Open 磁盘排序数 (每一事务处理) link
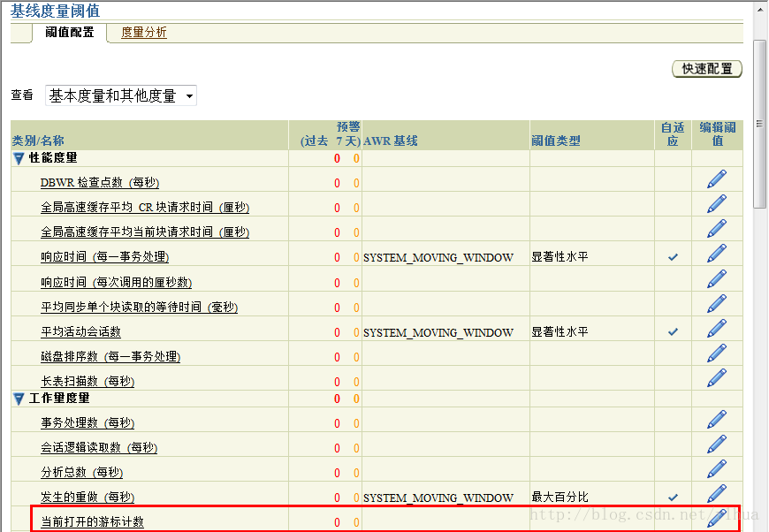 [110, 357]
